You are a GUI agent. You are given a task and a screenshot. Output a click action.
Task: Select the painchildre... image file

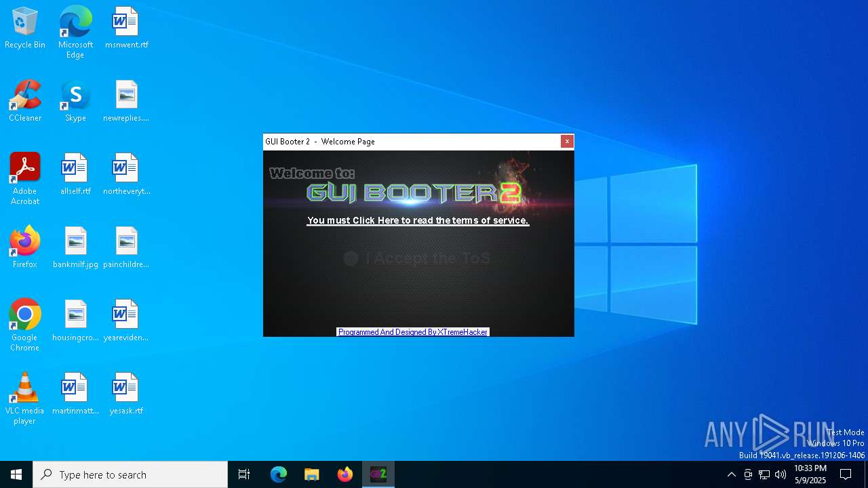click(126, 248)
